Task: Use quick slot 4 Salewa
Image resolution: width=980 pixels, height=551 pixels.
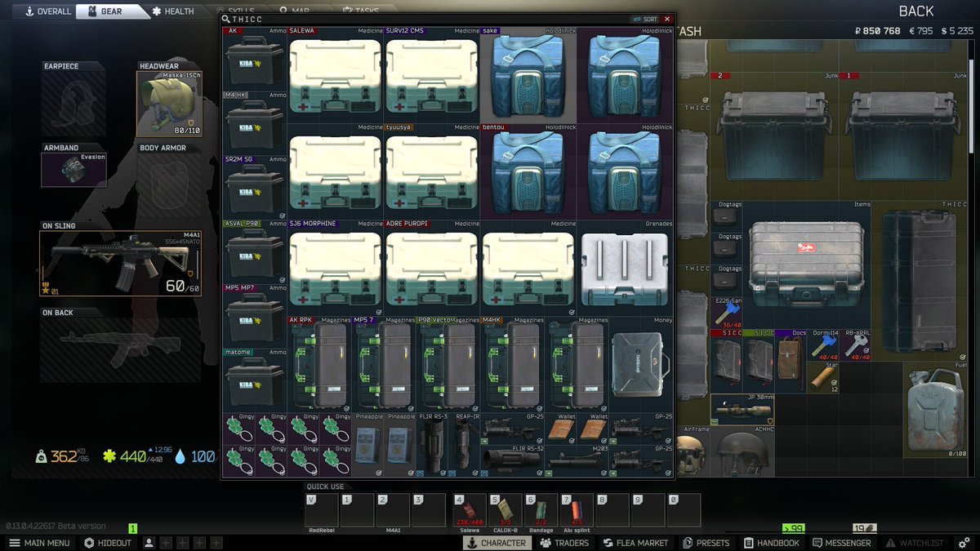Action: click(x=470, y=510)
